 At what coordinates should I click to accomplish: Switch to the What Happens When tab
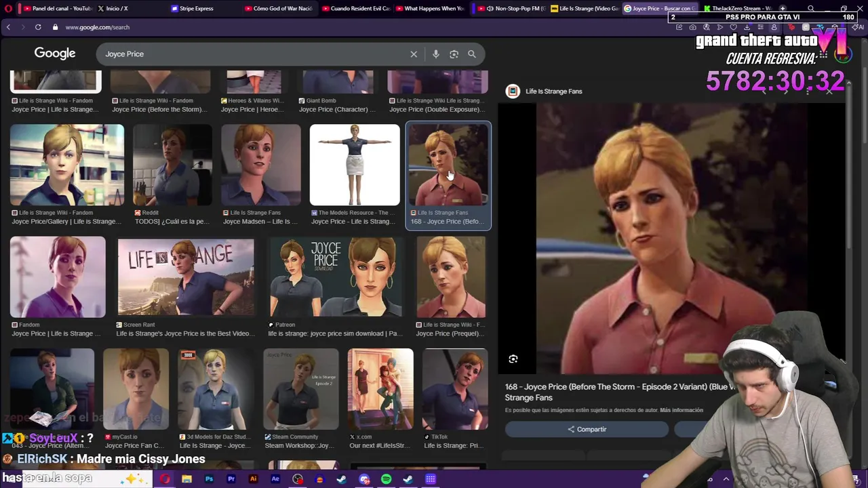coord(431,8)
